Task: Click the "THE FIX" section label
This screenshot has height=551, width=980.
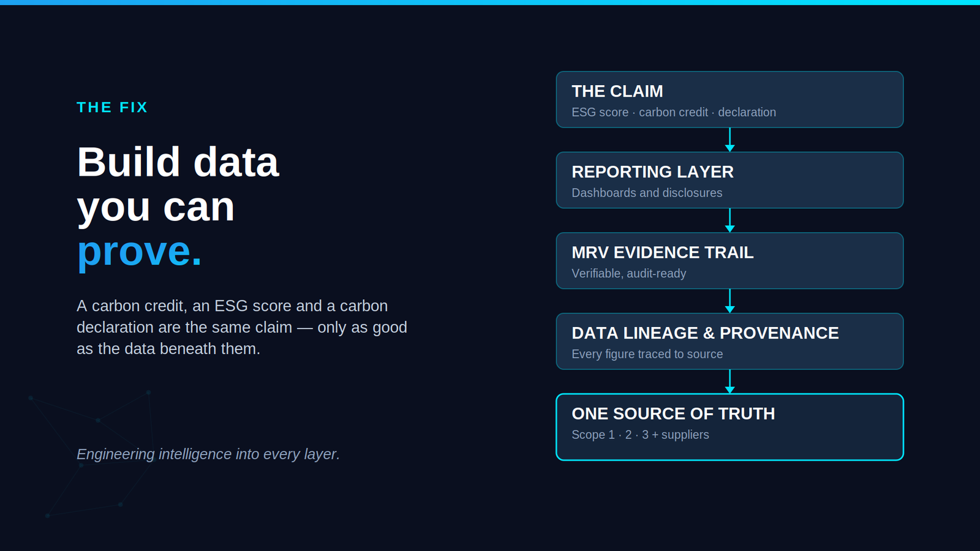Action: tap(112, 108)
